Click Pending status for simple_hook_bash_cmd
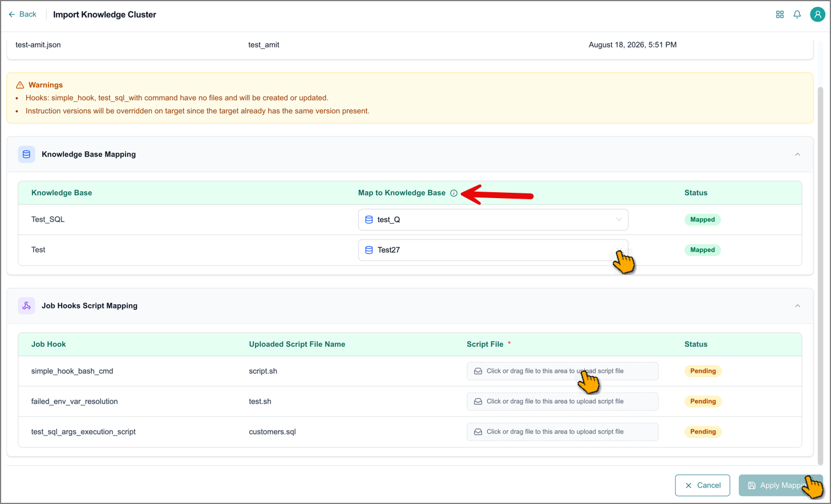Viewport: 831px width, 504px height. pos(703,371)
